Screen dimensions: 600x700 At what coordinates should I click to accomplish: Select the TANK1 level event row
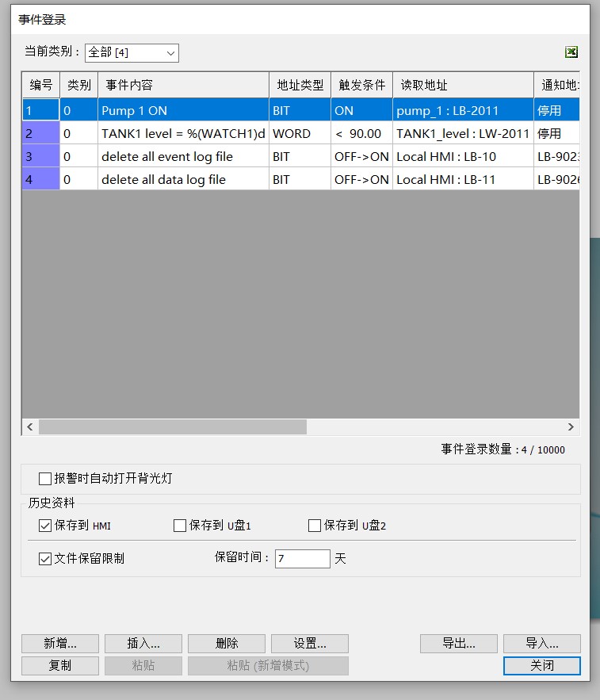pyautogui.click(x=182, y=134)
